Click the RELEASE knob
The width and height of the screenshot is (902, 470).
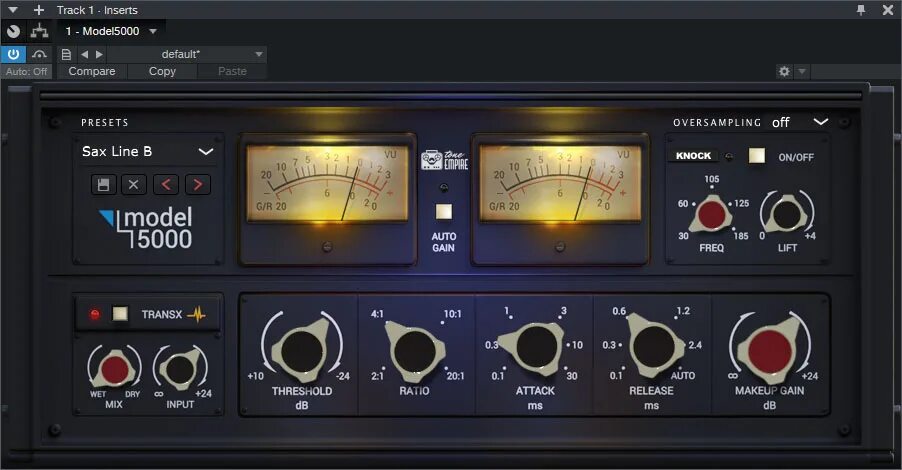[652, 347]
